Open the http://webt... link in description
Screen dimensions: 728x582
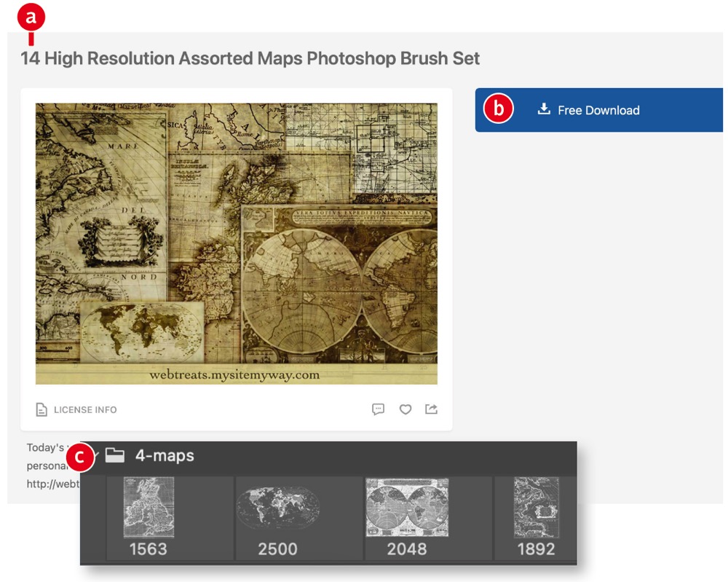(53, 484)
